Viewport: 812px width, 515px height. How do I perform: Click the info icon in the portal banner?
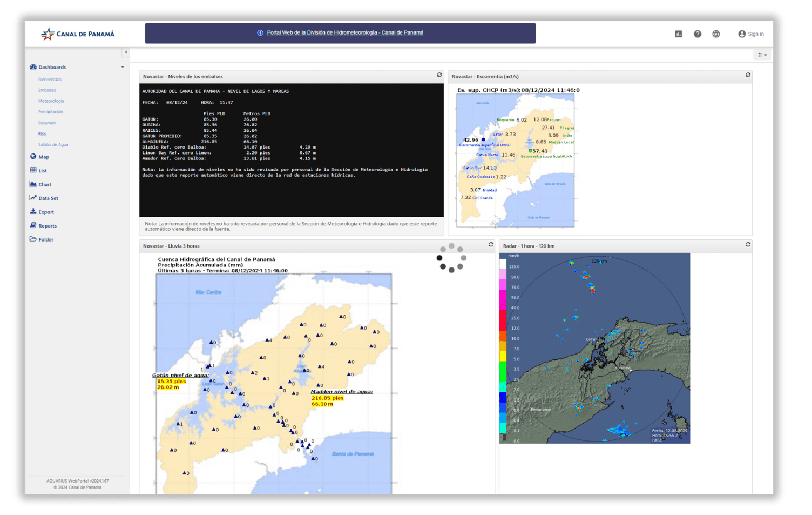[260, 33]
